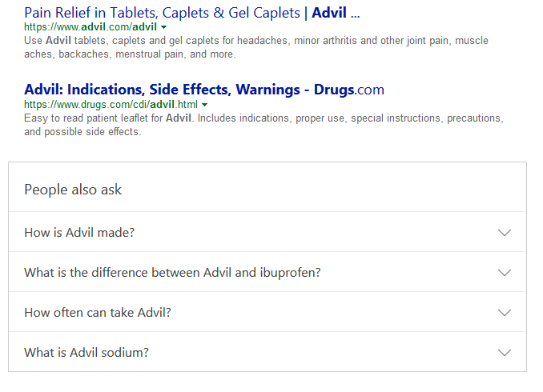This screenshot has width=543, height=392.
Task: Expand the chevron for "What is Advil sodium?"
Action: tap(504, 353)
